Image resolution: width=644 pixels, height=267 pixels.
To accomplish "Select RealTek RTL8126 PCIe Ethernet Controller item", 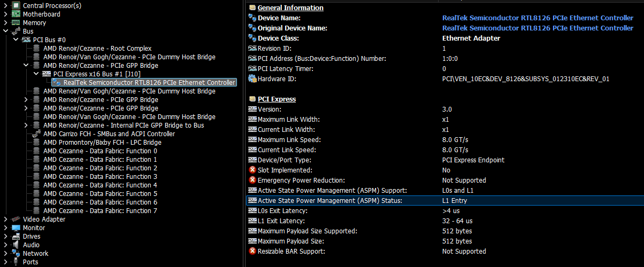I will 149,83.
